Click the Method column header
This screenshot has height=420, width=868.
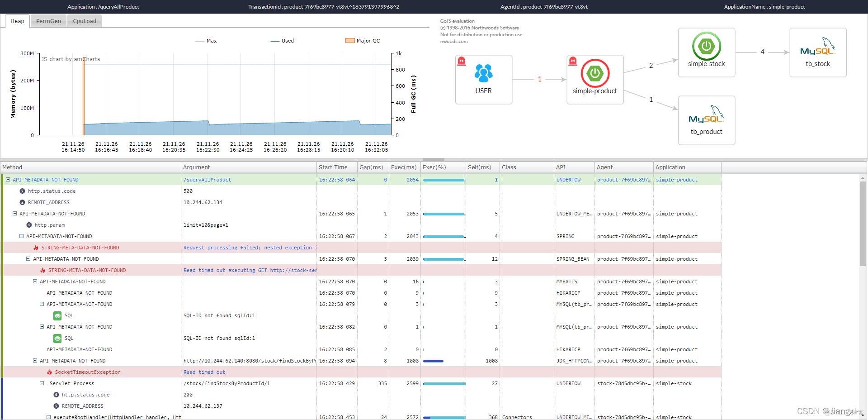[x=90, y=167]
